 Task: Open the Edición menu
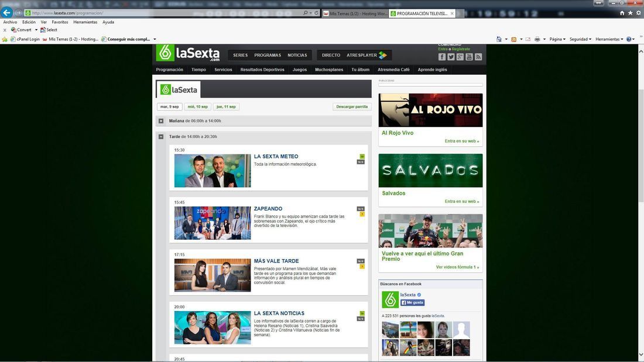pos(29,22)
